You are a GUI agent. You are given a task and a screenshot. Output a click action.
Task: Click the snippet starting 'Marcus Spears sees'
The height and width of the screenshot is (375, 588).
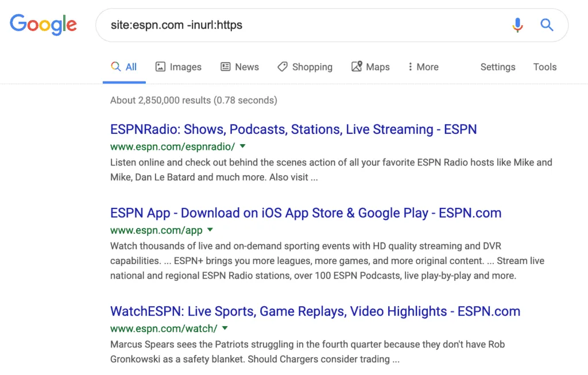tap(308, 352)
